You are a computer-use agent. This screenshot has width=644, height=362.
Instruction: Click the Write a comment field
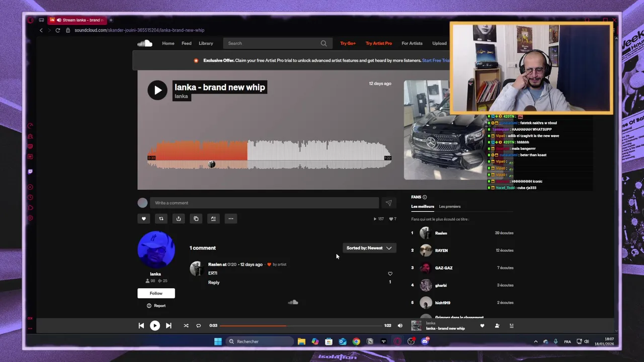pos(264,203)
